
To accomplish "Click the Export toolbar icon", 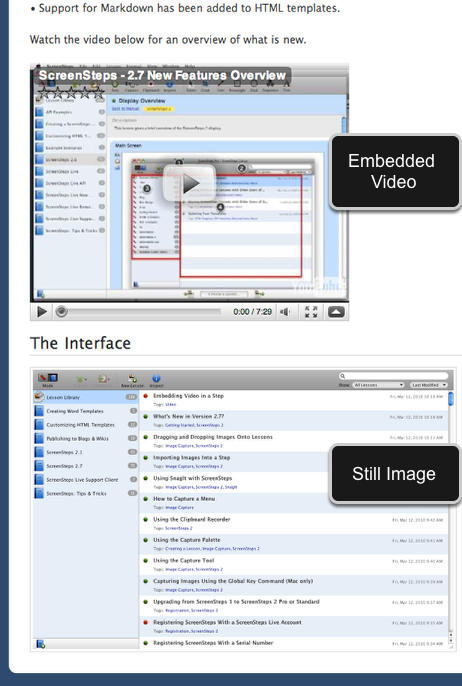I will [80, 380].
